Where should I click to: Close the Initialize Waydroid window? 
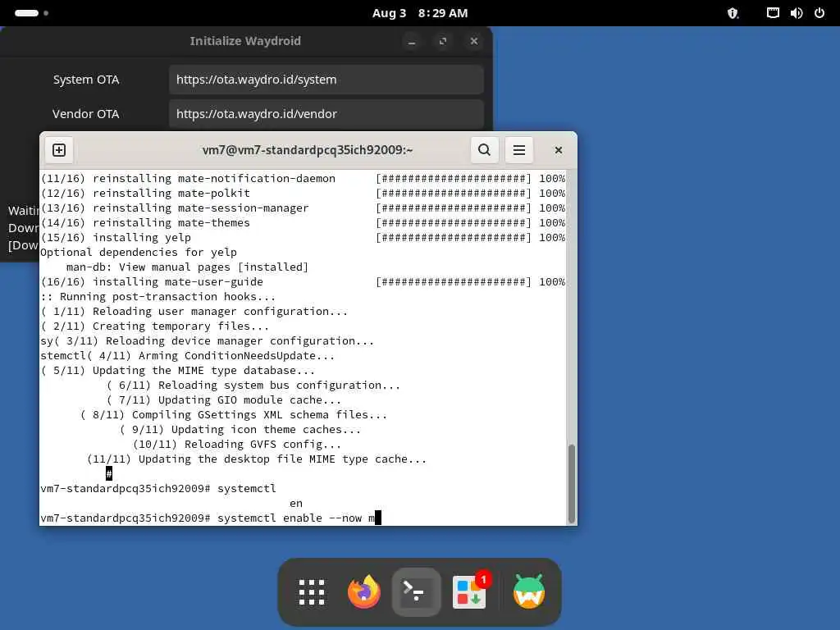point(473,41)
